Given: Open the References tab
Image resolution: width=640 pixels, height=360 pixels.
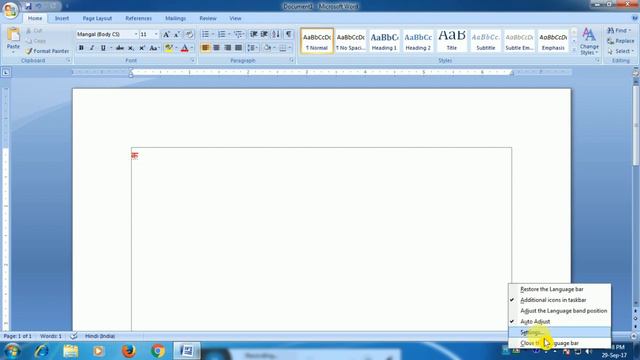Looking at the screenshot, I should [138, 18].
